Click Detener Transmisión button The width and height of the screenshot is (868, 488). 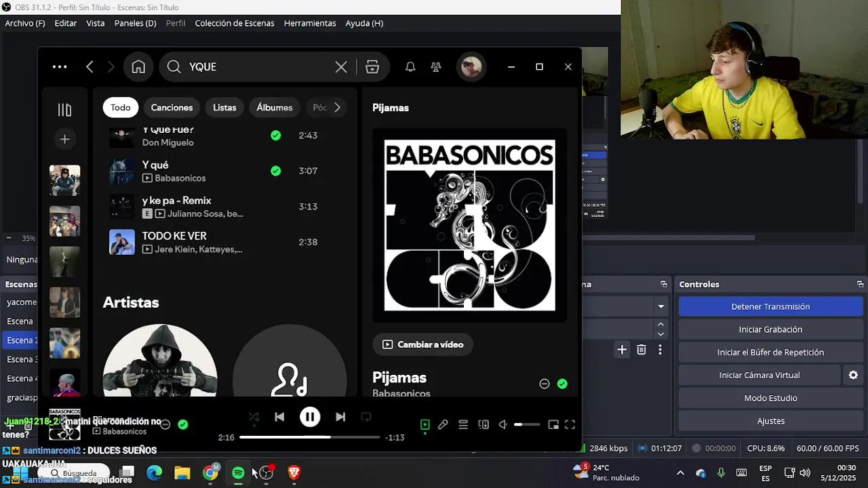[x=770, y=306]
